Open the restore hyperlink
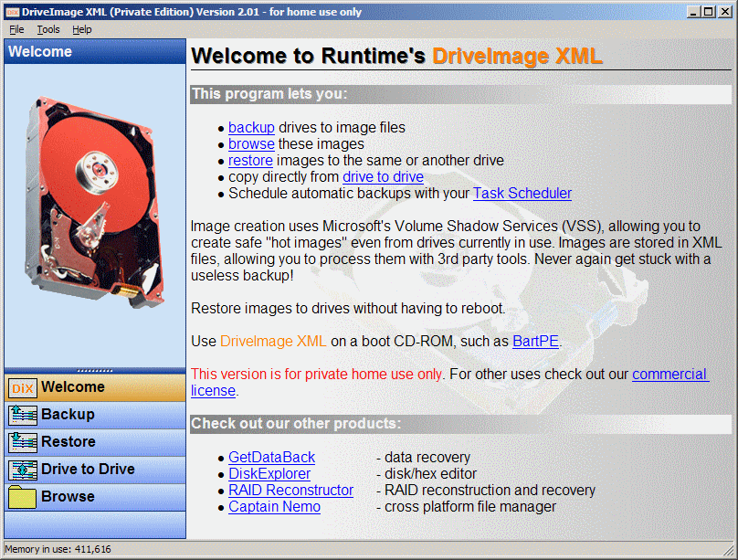This screenshot has width=738, height=560. point(250,161)
